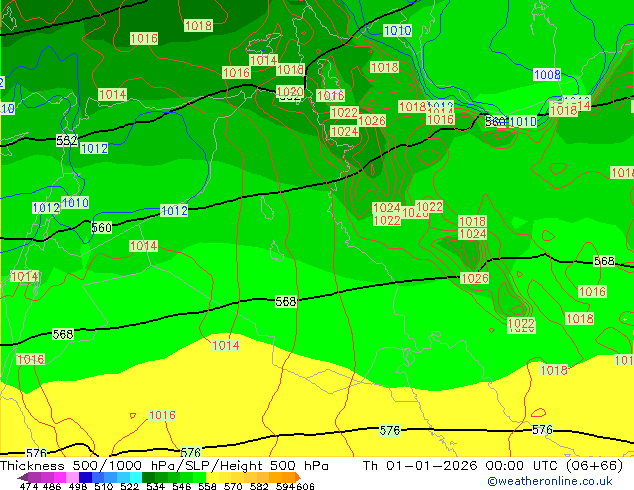Pick the cyan legend color swatch

click(136, 477)
